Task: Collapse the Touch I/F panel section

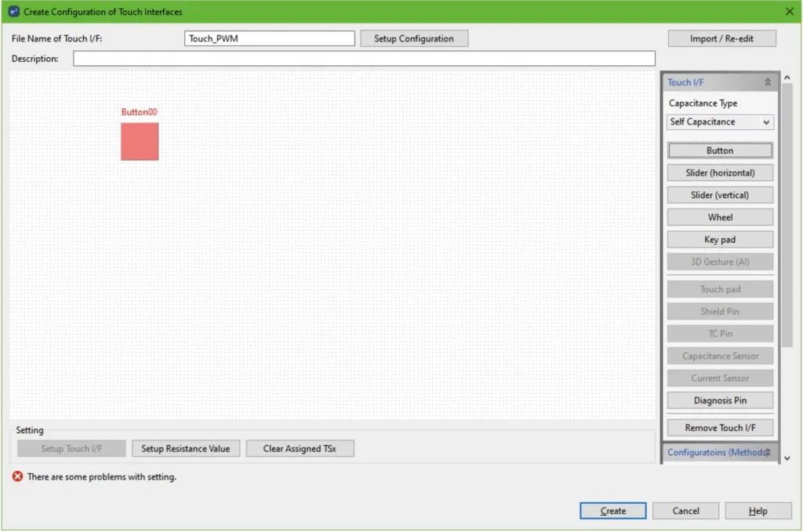Action: click(767, 81)
